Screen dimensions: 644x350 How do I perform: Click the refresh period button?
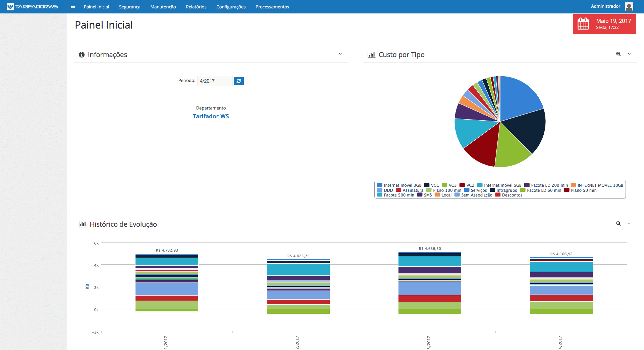(x=238, y=81)
